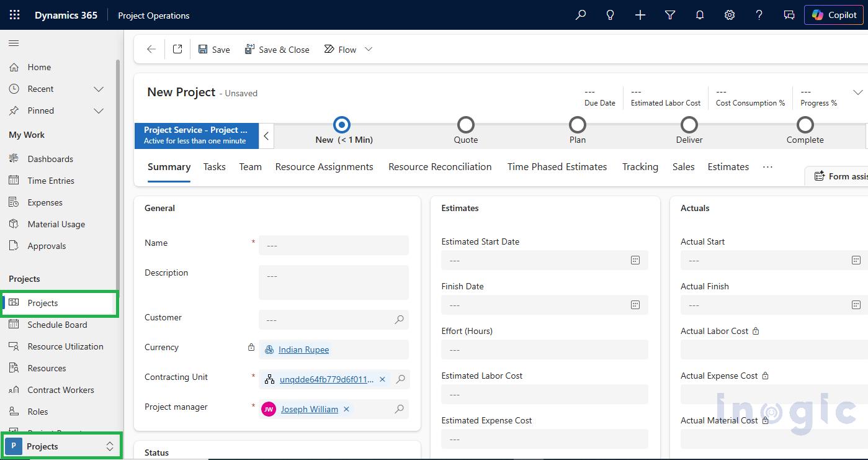The width and height of the screenshot is (868, 460).
Task: Select the New stage radio on the process bar
Action: point(341,125)
